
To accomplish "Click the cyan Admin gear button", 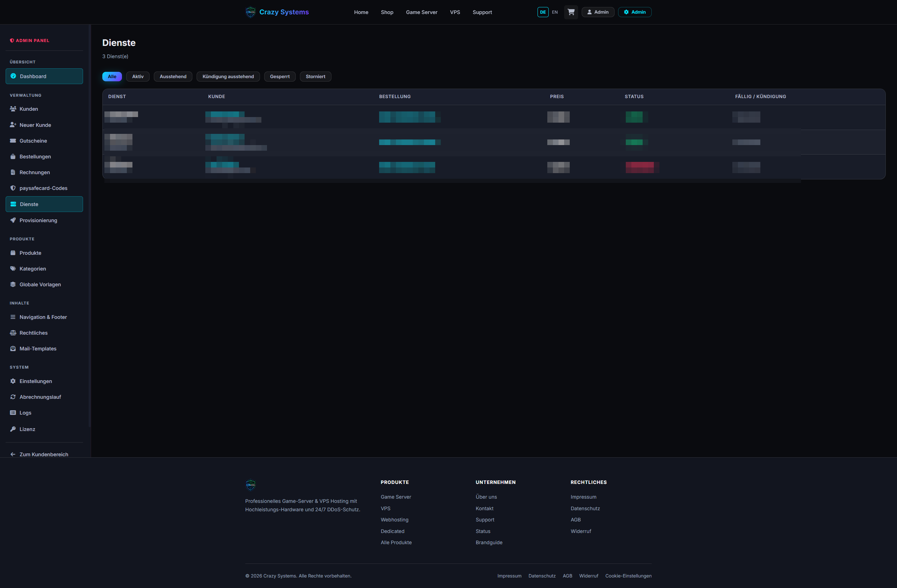I will click(635, 12).
